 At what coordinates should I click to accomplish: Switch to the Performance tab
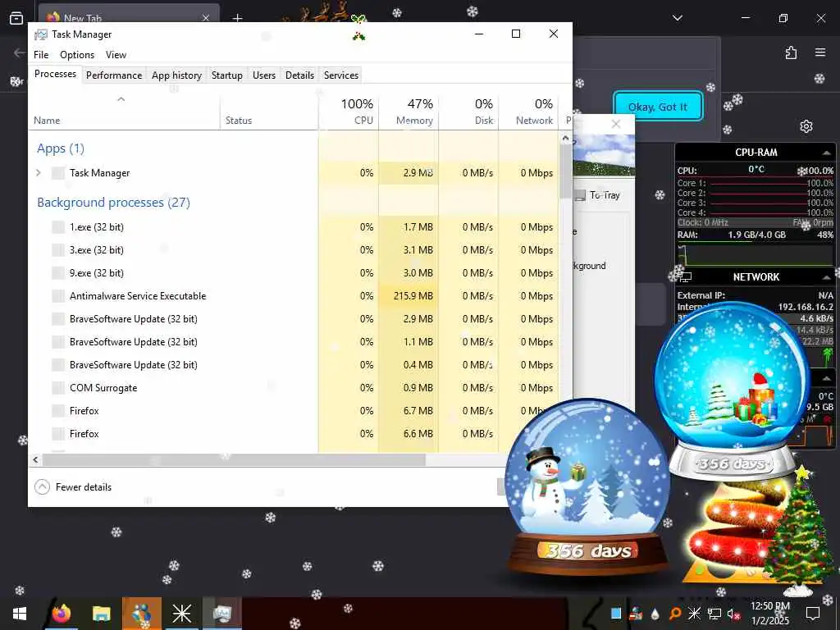(114, 75)
